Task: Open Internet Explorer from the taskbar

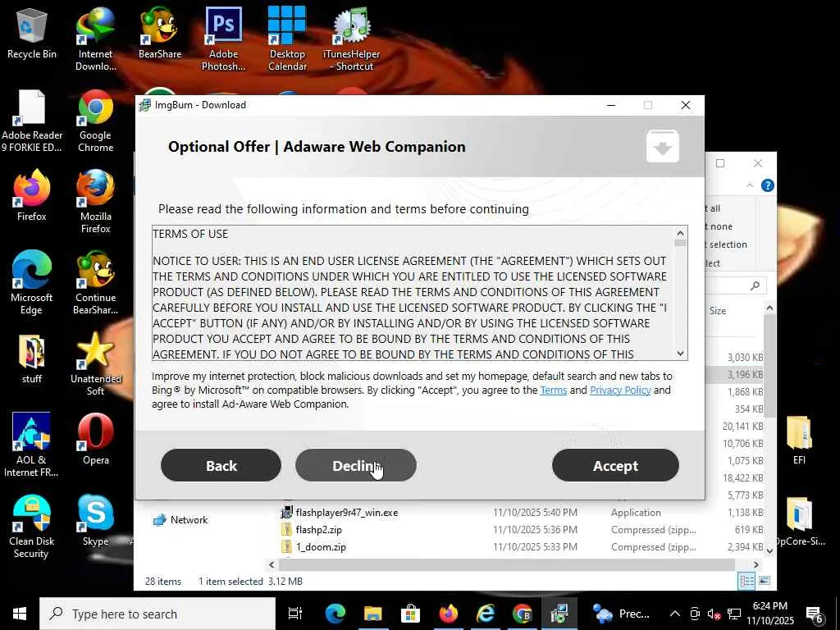Action: click(x=486, y=614)
